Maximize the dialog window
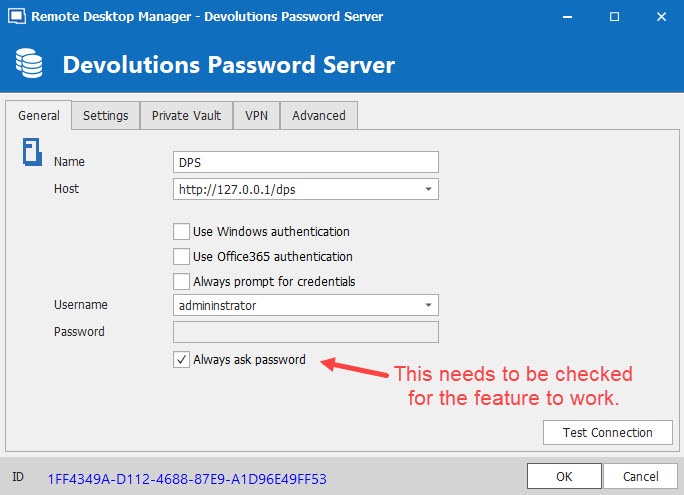The image size is (684, 495). point(614,16)
